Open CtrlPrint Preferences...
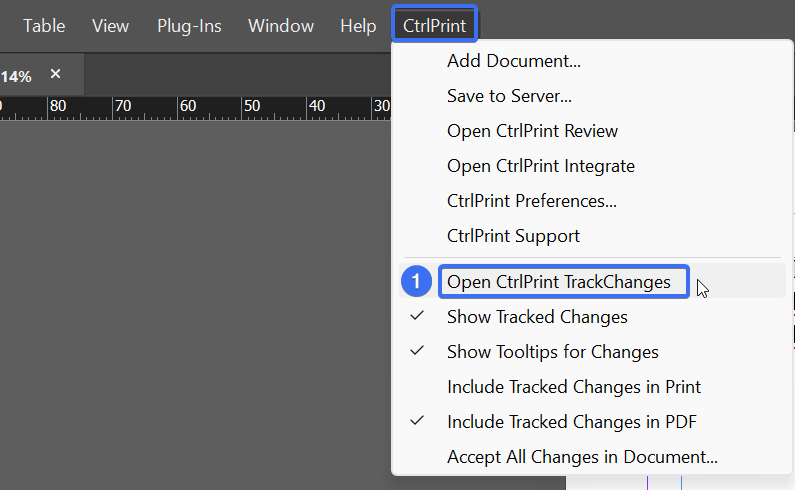This screenshot has width=795, height=490. [x=532, y=201]
